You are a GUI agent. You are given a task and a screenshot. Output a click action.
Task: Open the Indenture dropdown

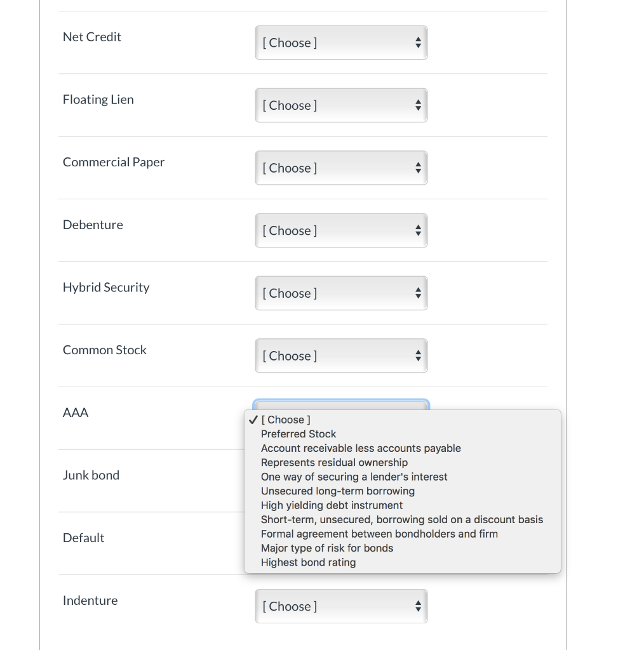pos(341,606)
